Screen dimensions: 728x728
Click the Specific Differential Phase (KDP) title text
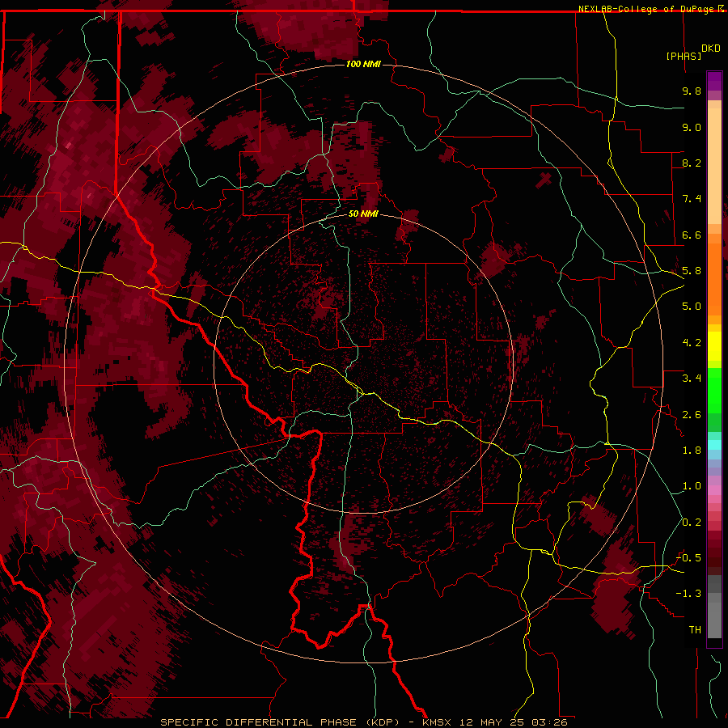pyautogui.click(x=280, y=722)
